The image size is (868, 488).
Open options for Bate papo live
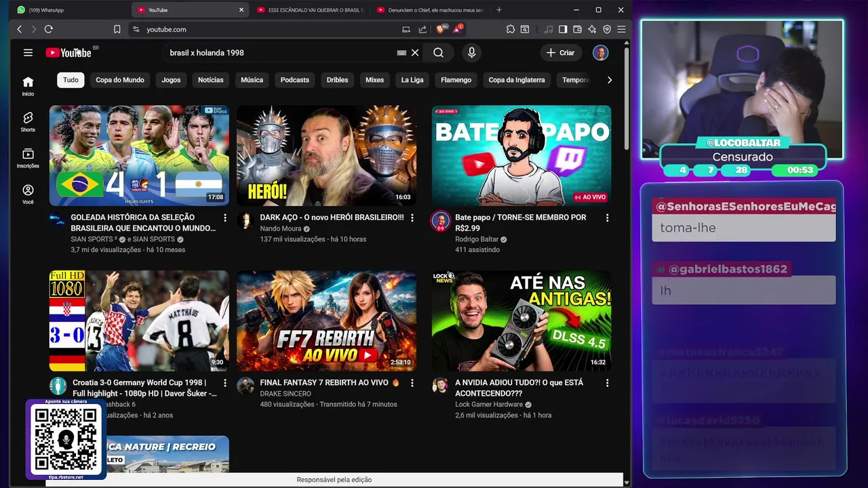607,218
